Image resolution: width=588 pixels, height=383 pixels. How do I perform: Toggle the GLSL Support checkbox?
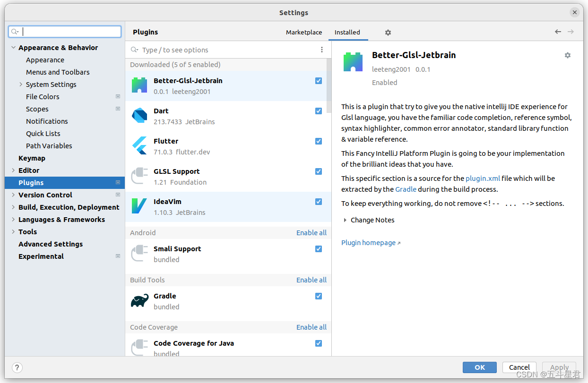319,171
